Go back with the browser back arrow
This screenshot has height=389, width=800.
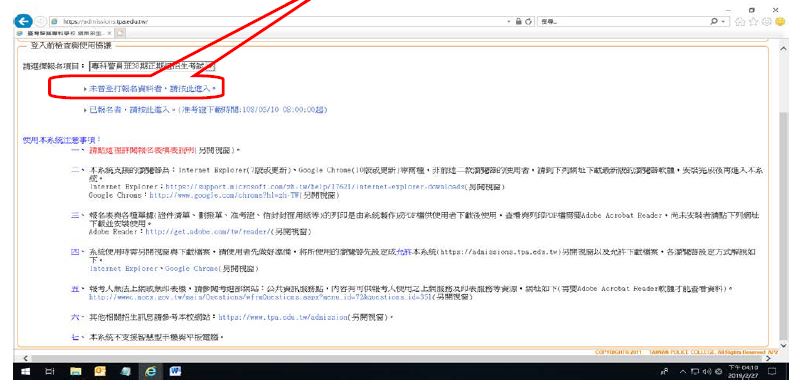23,21
